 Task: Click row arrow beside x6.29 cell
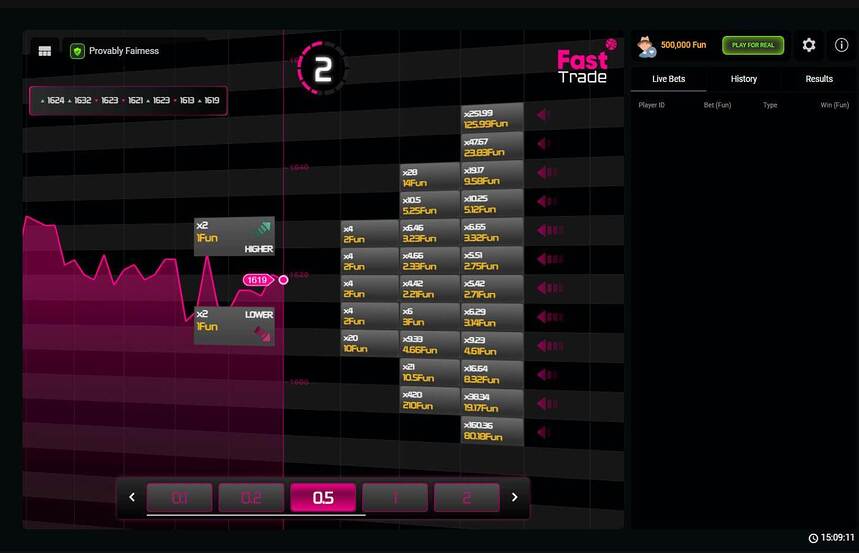[550, 317]
